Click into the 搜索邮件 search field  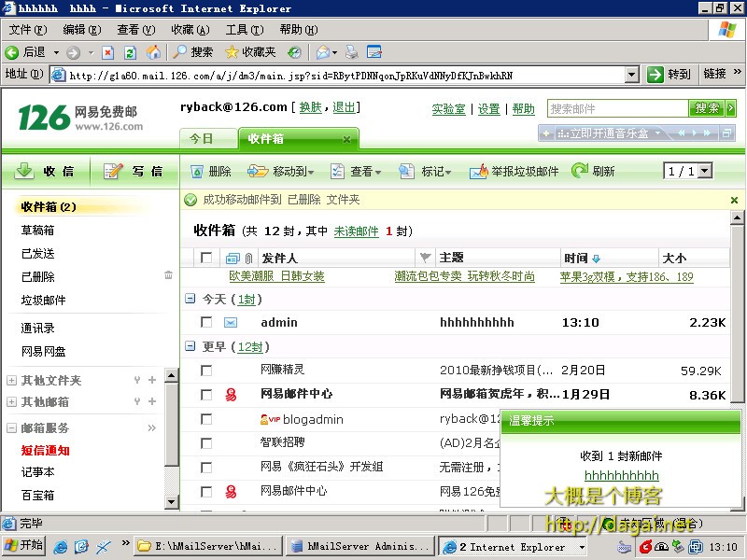[616, 108]
